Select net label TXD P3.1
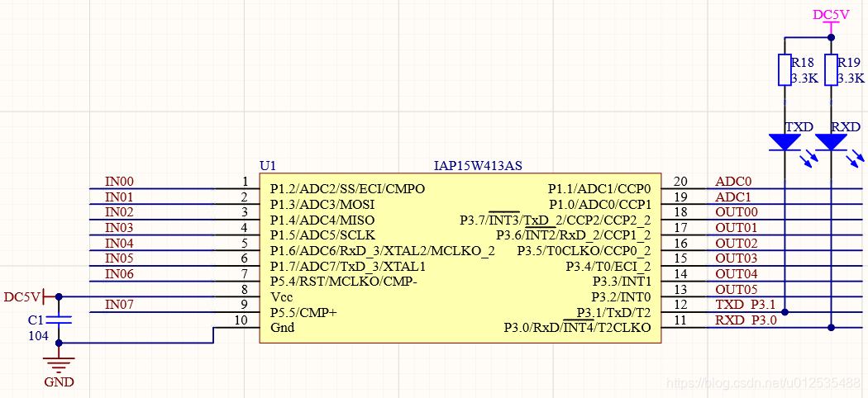This screenshot has width=868, height=398. (746, 305)
